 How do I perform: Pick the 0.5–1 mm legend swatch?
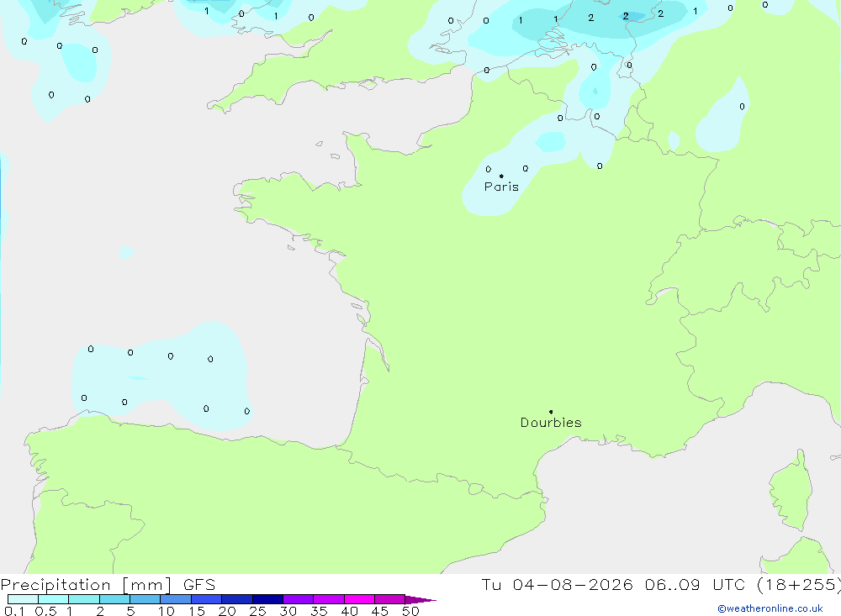point(54,599)
